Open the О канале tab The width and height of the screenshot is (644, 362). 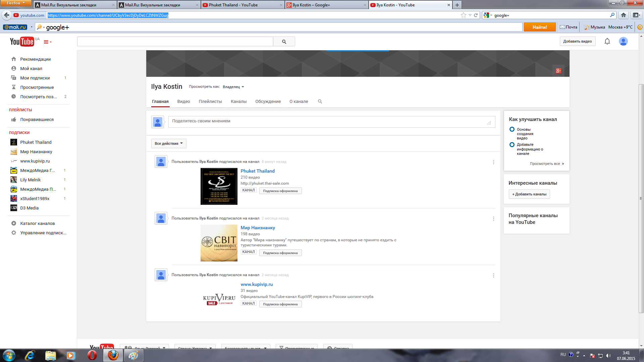pyautogui.click(x=299, y=102)
